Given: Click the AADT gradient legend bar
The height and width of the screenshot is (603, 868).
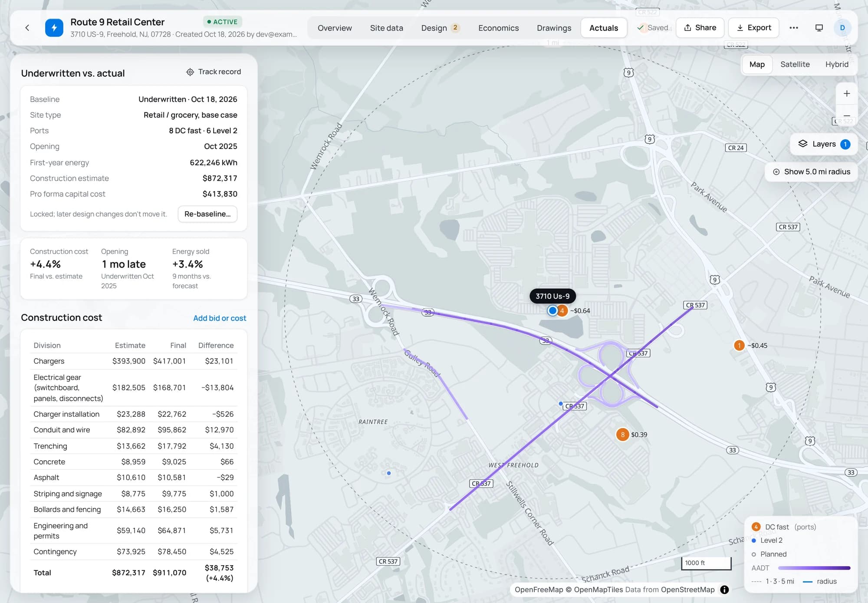Looking at the screenshot, I should click(x=814, y=568).
